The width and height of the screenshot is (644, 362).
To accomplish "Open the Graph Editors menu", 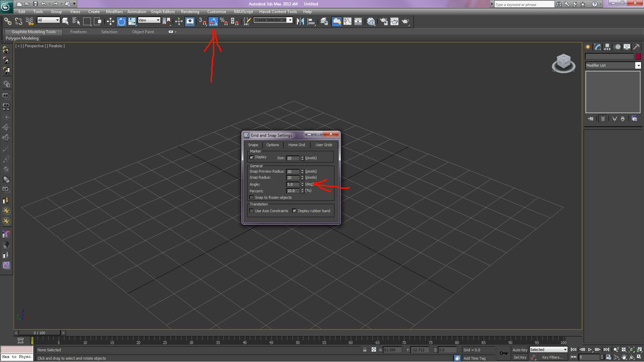I will pos(163,12).
